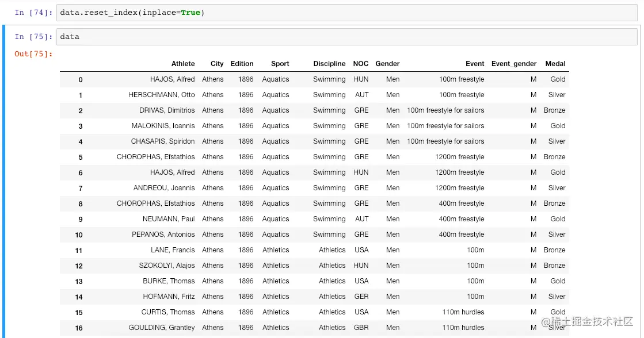Click the 'Athens' city value in row 4
The width and height of the screenshot is (644, 338).
[x=213, y=141]
